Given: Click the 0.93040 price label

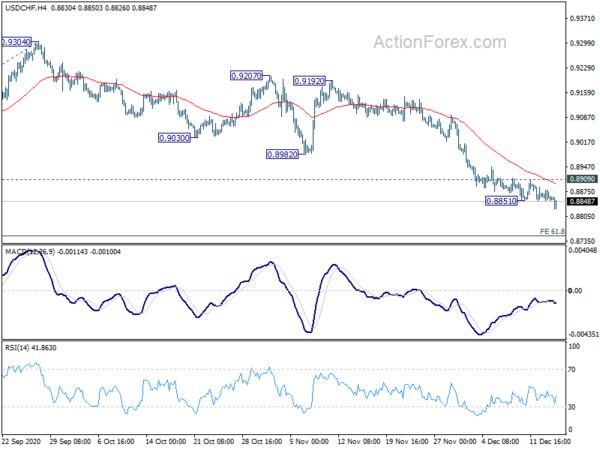Looking at the screenshot, I should click(x=16, y=42).
